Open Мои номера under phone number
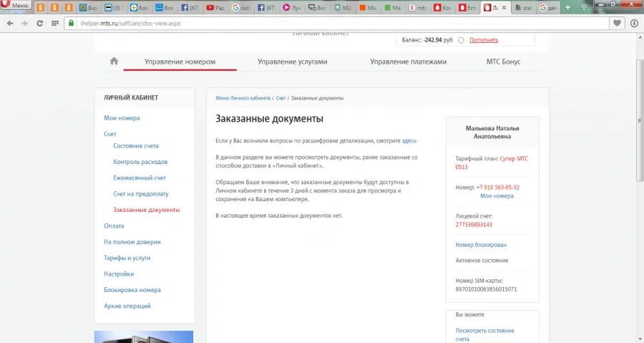Screen dimensions: 644x343 497,196
